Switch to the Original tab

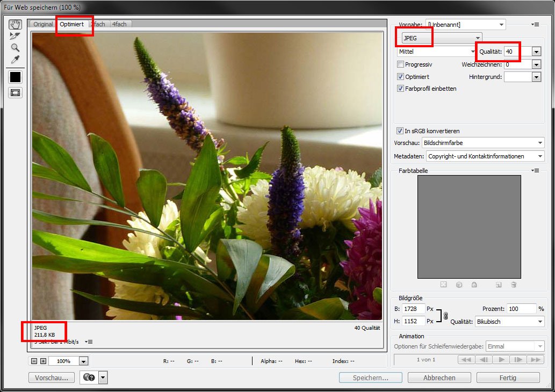pyautogui.click(x=42, y=24)
